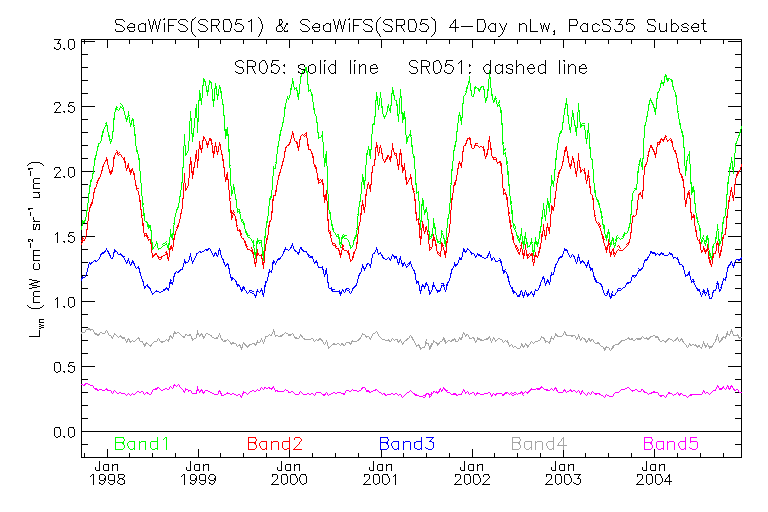Click the Jan 2001 x-axis label
The height and width of the screenshot is (512, 768).
tap(381, 473)
